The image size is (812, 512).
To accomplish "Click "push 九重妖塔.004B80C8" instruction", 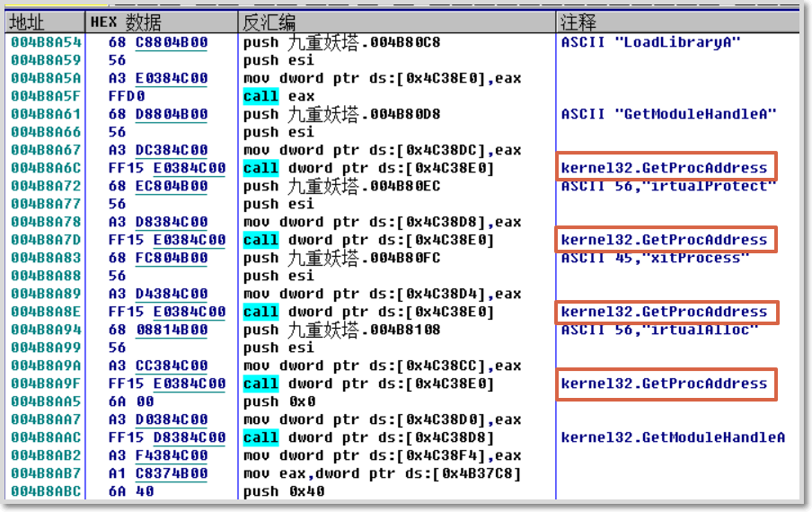I will (342, 42).
